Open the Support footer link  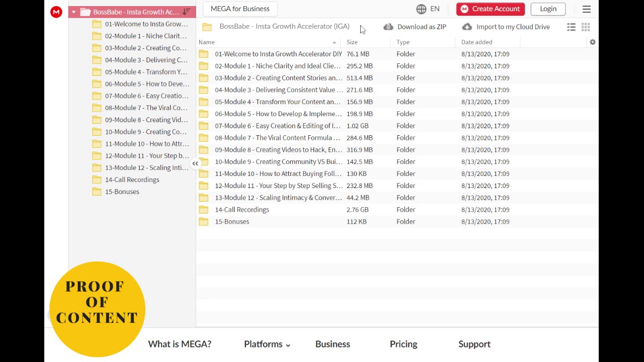(x=474, y=344)
